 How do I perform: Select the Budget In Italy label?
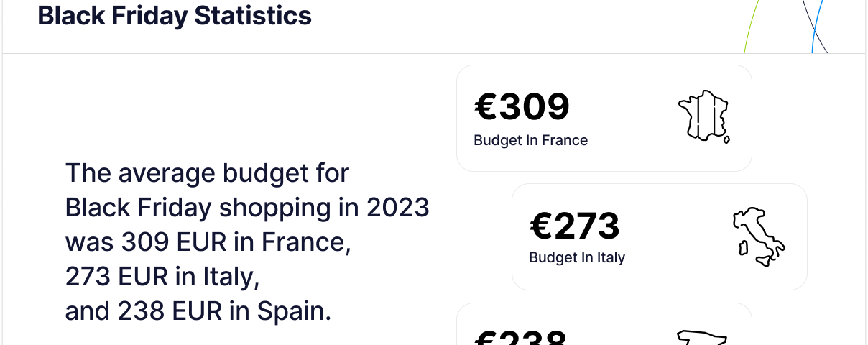pos(577,257)
